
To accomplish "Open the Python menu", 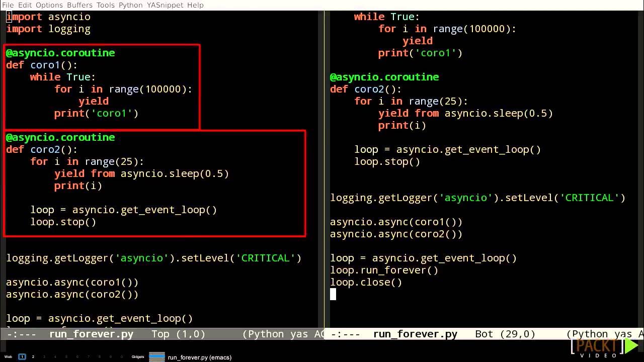I will pyautogui.click(x=131, y=5).
